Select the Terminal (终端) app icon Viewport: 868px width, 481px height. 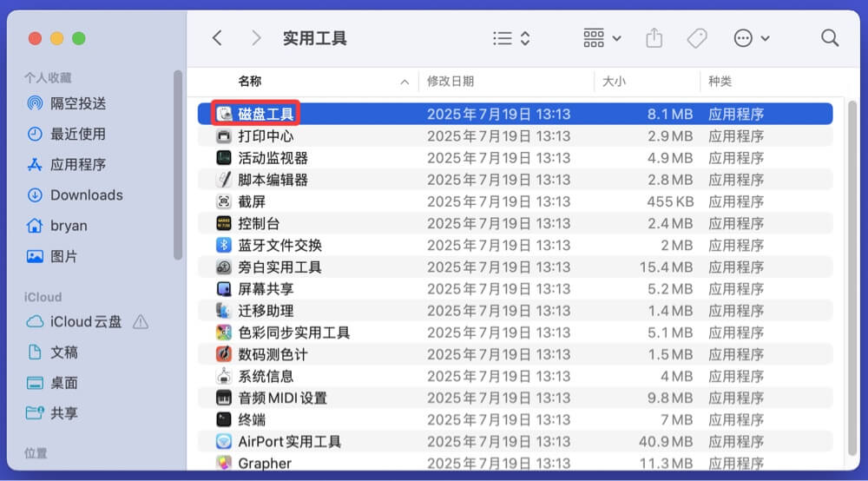224,419
